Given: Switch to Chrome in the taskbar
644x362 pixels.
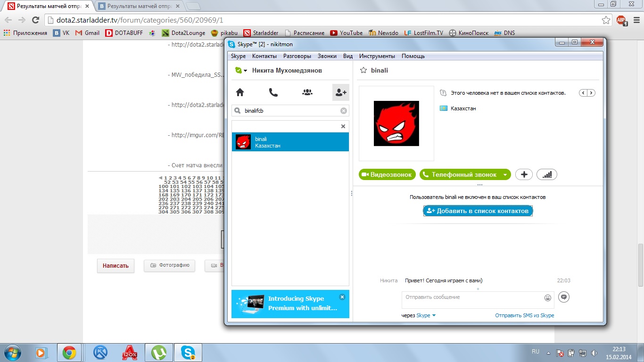Looking at the screenshot, I should 70,352.
